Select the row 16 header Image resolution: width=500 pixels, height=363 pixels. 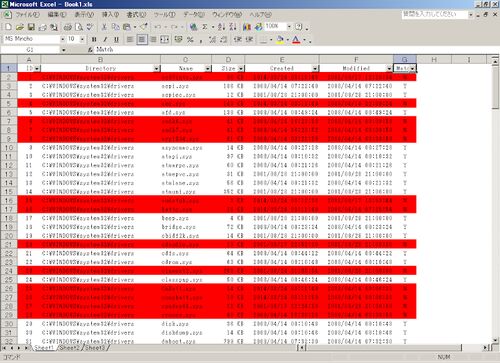pos(9,200)
